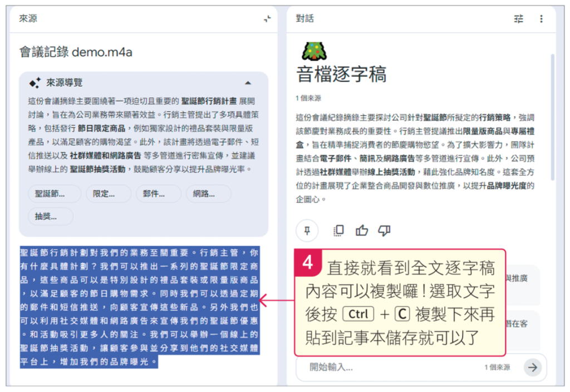Click the chat panel vertical scrollbar

tap(553, 117)
